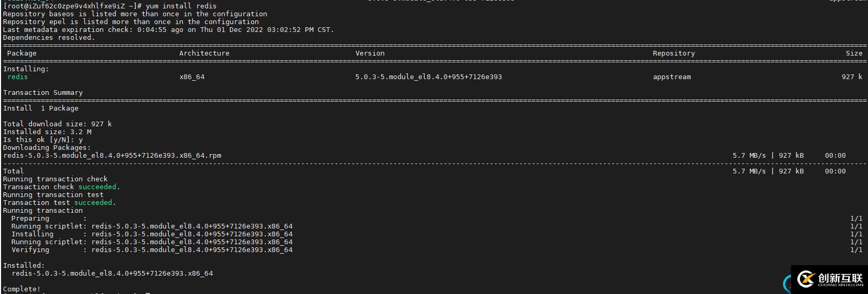Click the downloaded redis .rpm filename
Viewport: 868px width, 294px height.
[x=112, y=156]
